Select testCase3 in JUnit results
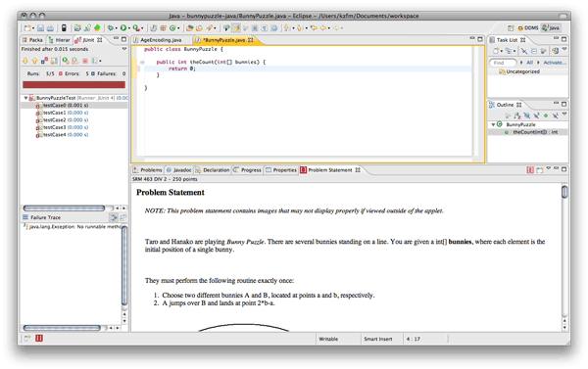Viewport: 588px width, 369px height. pos(62,127)
